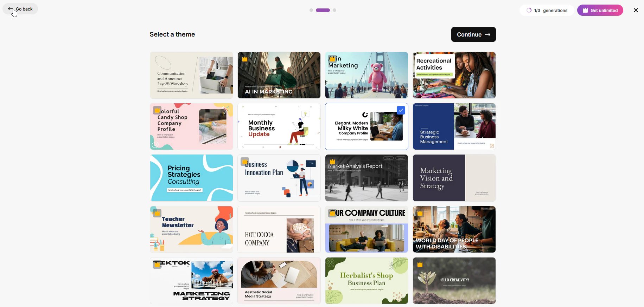Click the crown badge on Business Innovation Plan

click(x=245, y=162)
